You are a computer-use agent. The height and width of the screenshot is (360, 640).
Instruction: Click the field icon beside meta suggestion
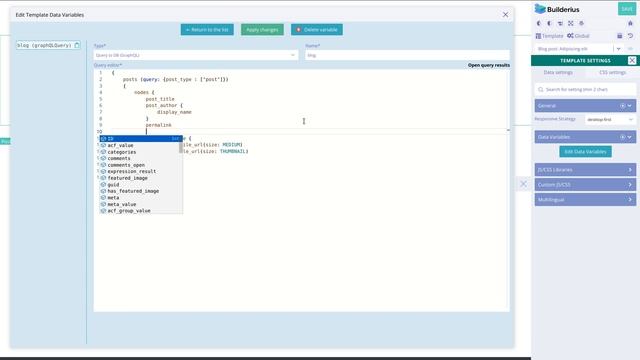(x=103, y=198)
